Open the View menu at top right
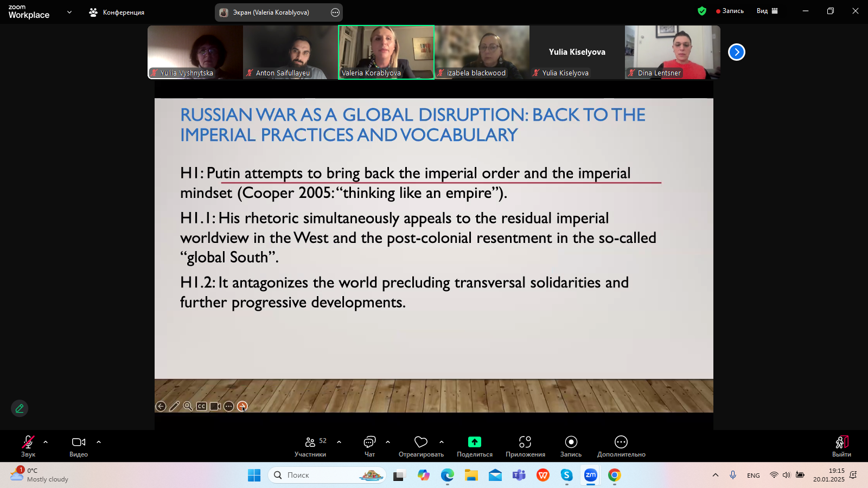 click(767, 11)
